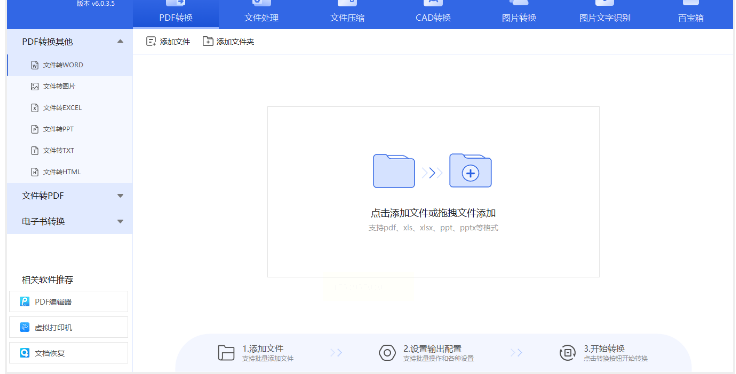This screenshot has width=736, height=374.
Task: Select the 图片文字识别 tab
Action: click(605, 14)
